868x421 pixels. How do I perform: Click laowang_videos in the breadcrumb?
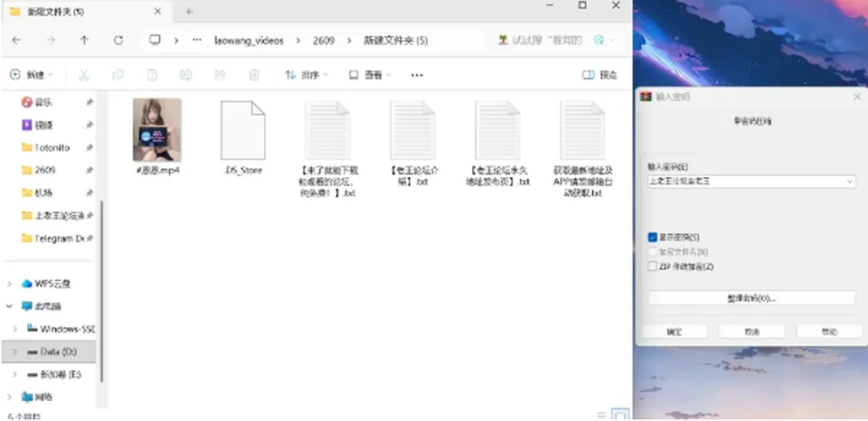250,41
